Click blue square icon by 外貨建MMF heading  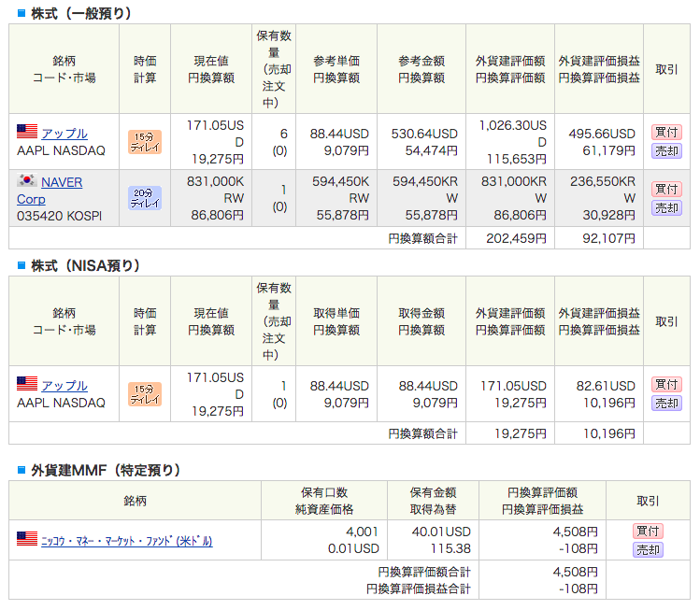click(21, 470)
